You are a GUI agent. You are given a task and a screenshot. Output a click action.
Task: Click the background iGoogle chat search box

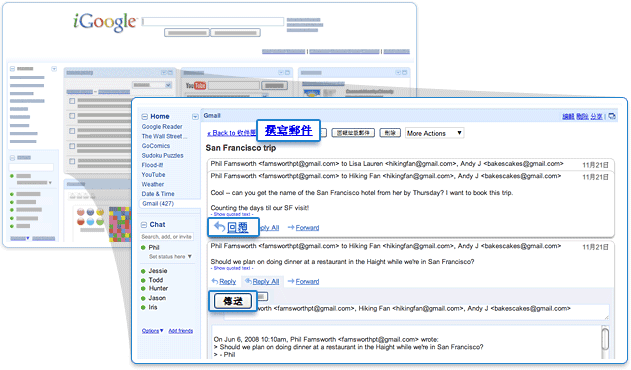point(31,167)
